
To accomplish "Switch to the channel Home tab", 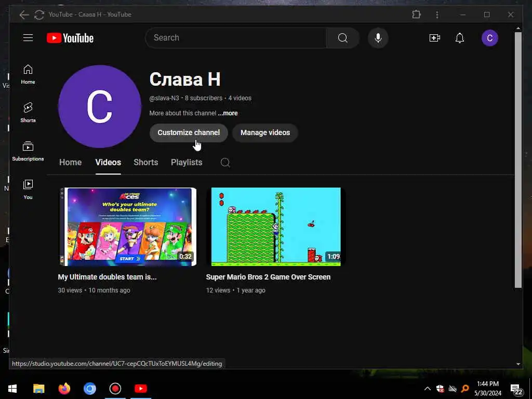I will click(70, 163).
